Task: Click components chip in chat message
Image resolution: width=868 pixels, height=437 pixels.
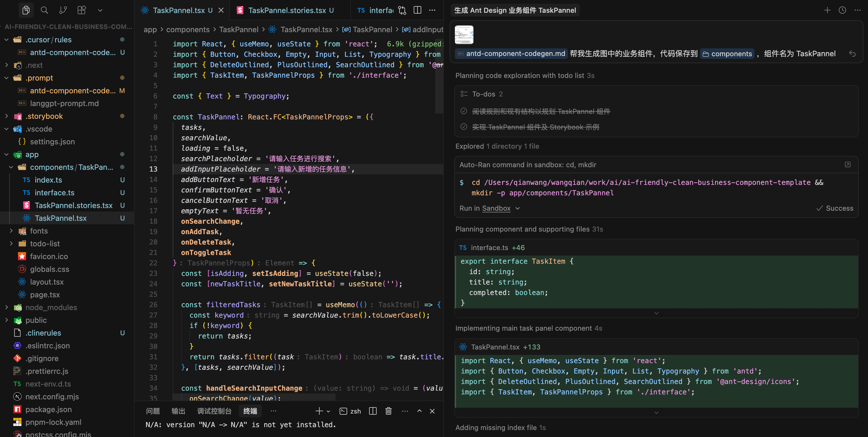Action: coord(727,54)
